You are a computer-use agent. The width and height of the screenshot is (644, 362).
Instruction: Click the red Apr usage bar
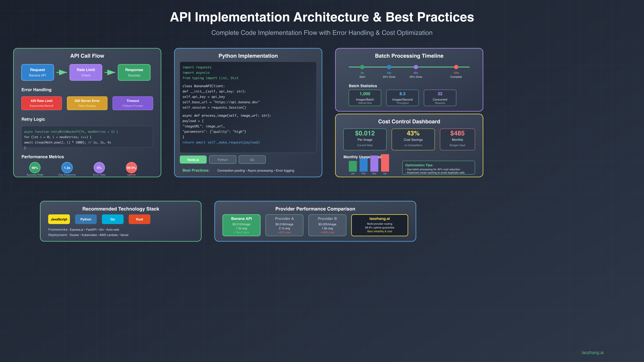[x=385, y=163]
